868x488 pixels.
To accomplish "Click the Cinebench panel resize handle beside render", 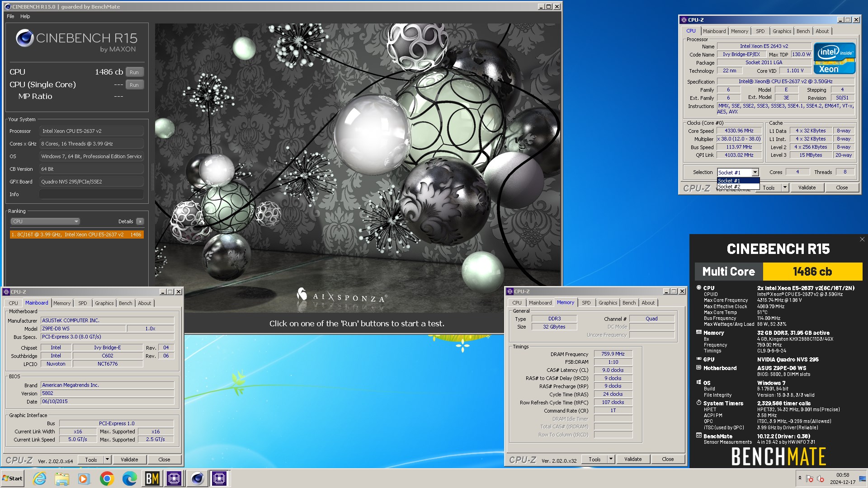I will [152, 176].
